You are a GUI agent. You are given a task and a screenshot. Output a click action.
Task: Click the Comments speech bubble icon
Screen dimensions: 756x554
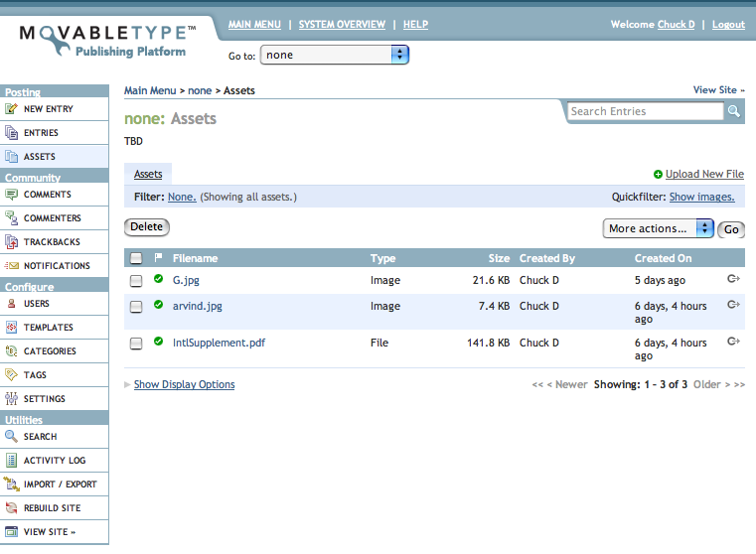[x=11, y=195]
